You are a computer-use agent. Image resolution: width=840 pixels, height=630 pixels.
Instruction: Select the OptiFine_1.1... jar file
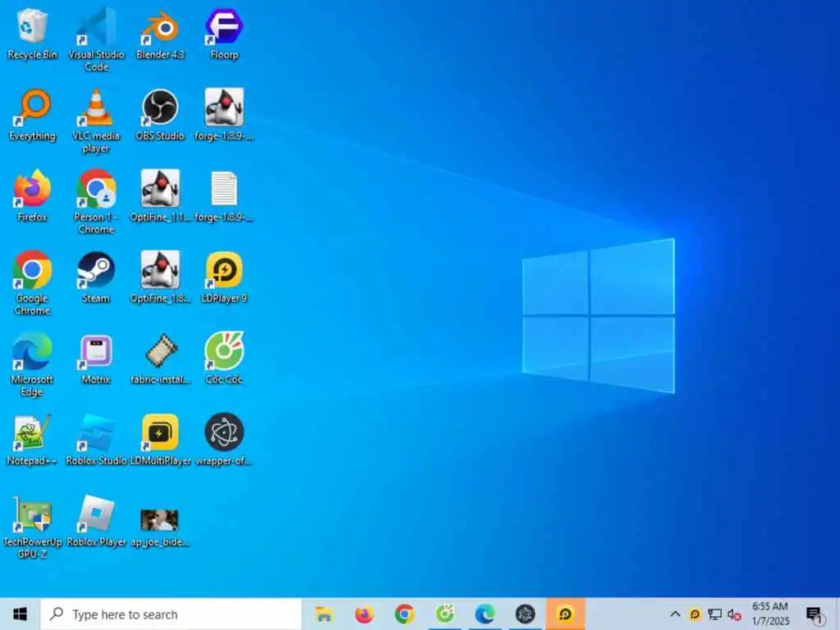pos(160,196)
